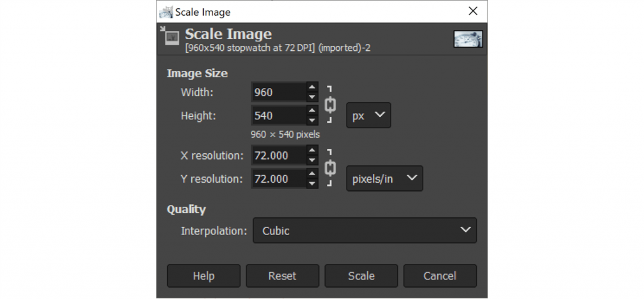Increase Height with the up arrow
The height and width of the screenshot is (299, 644).
312,111
